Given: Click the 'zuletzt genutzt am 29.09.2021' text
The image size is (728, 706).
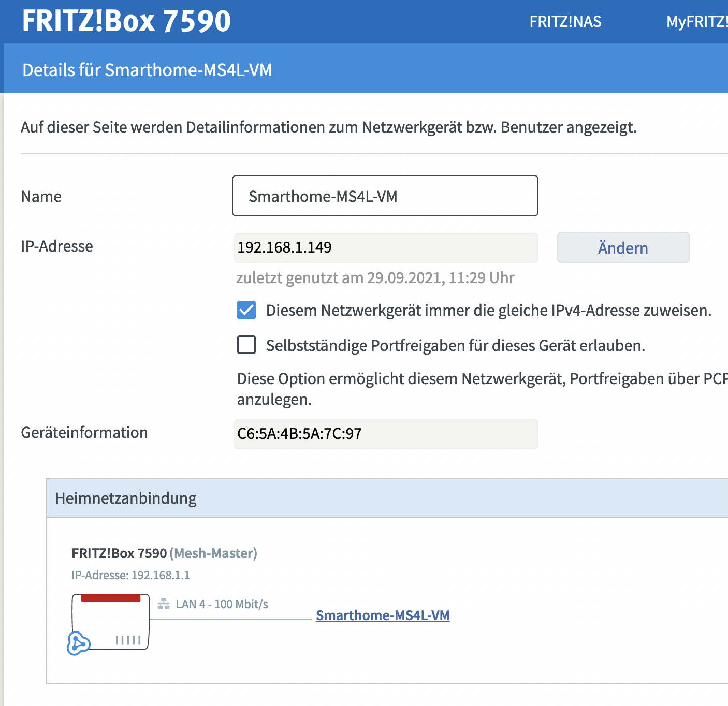Looking at the screenshot, I should [x=375, y=278].
